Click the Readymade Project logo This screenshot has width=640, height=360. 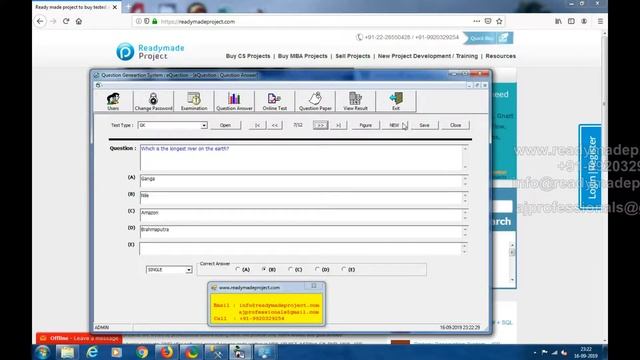click(150, 52)
